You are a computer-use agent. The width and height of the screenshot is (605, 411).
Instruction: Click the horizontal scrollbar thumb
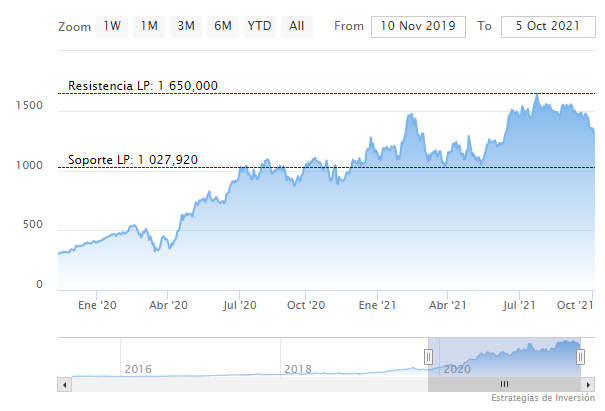click(504, 383)
